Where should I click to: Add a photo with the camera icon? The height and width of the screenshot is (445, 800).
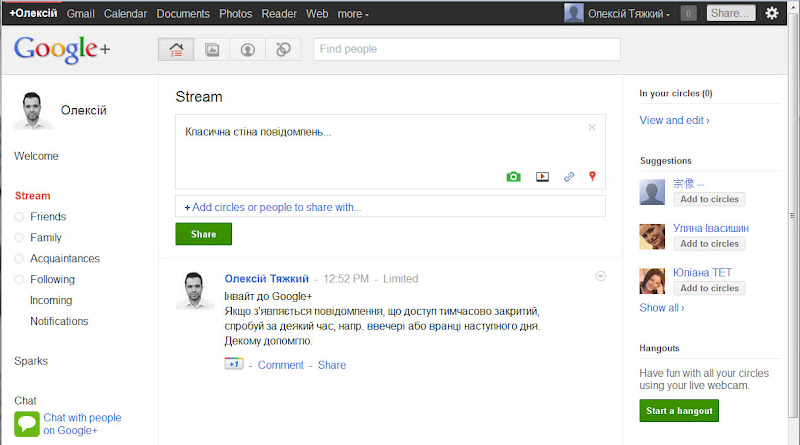513,177
